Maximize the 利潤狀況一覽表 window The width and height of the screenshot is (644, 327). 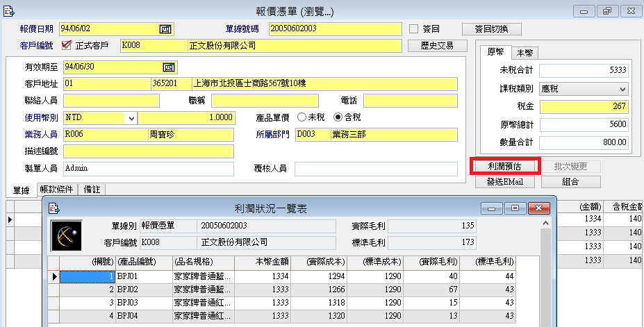pos(515,208)
